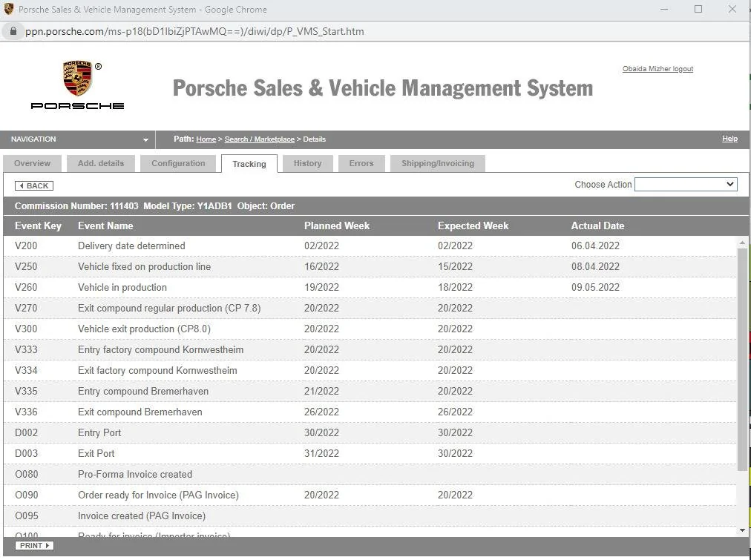Switch to the History tab
Screen dimensions: 751x560
[307, 163]
